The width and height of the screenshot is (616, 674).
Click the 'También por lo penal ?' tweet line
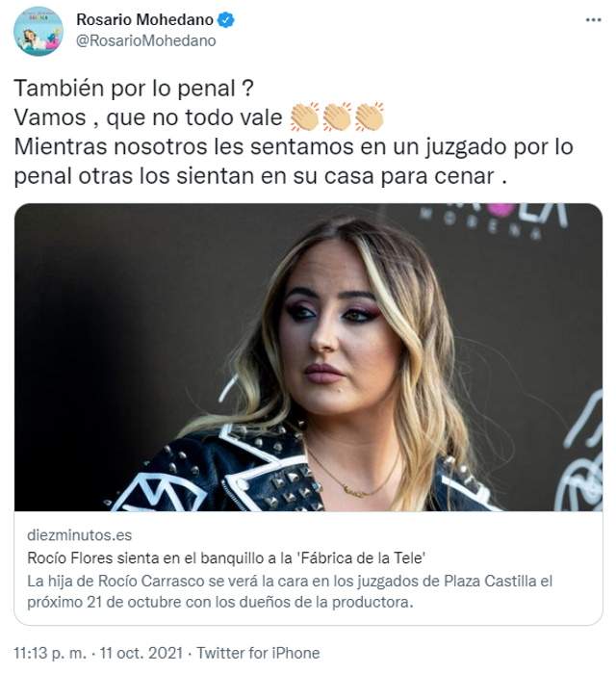(134, 89)
